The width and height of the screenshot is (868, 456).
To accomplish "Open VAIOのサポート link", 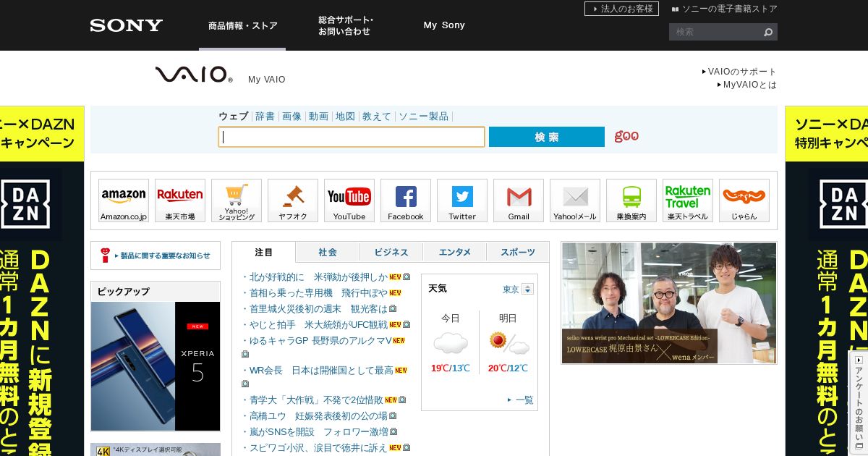I will (739, 72).
